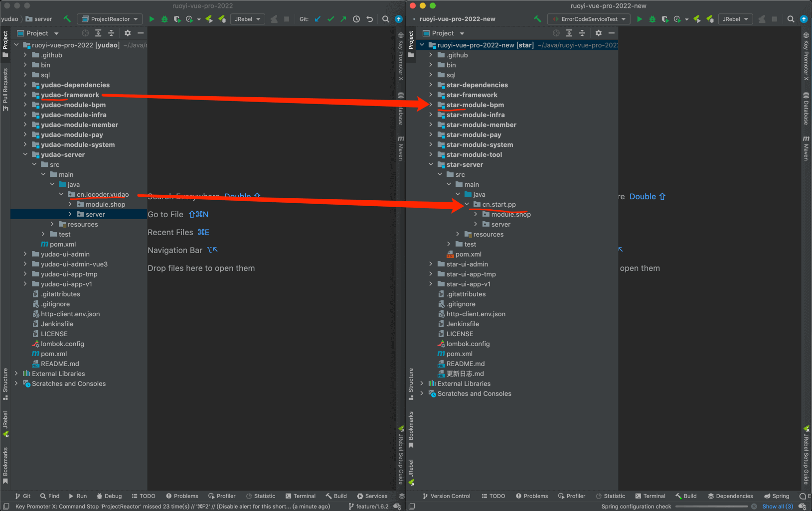Click Show all (3) notification link
Viewport: 812px width, 511px height.
coord(777,507)
